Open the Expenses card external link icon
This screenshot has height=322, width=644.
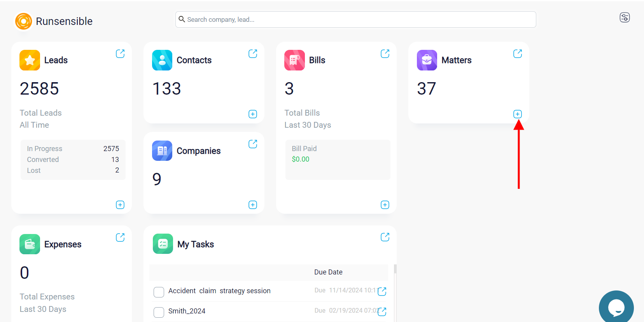pyautogui.click(x=120, y=238)
